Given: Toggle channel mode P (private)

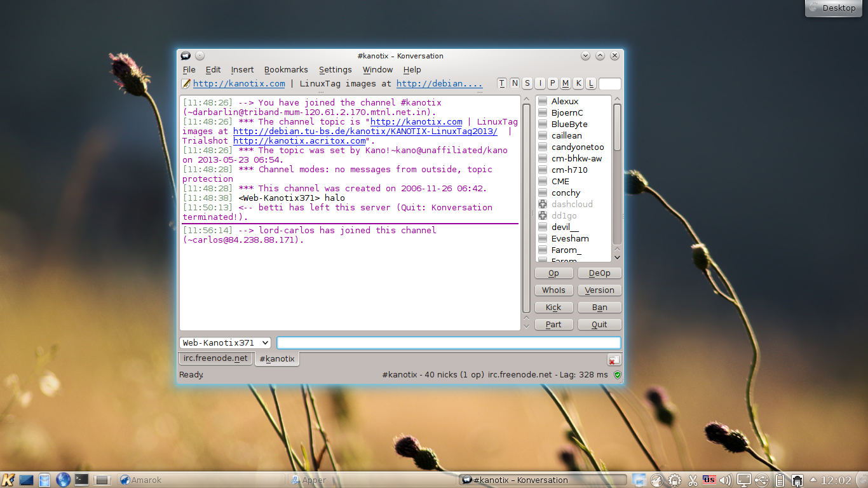Looking at the screenshot, I should [553, 84].
